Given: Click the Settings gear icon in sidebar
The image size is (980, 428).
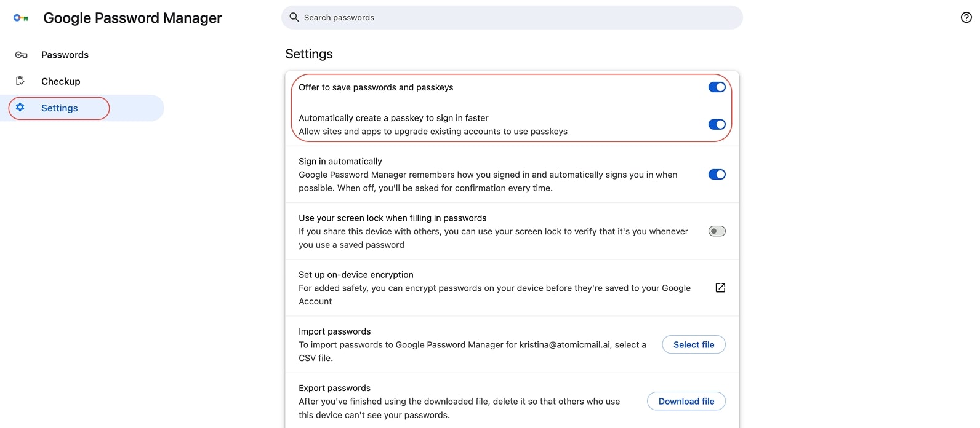Looking at the screenshot, I should (20, 108).
